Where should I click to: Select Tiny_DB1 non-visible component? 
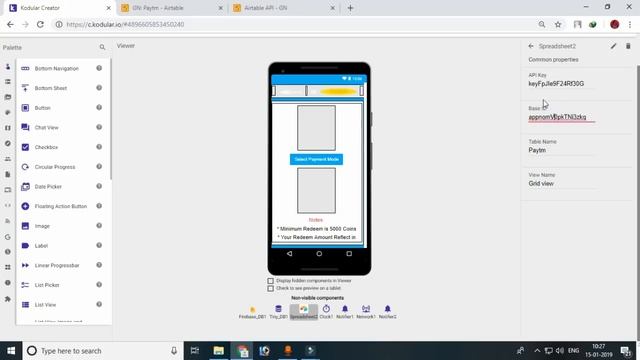tap(278, 312)
